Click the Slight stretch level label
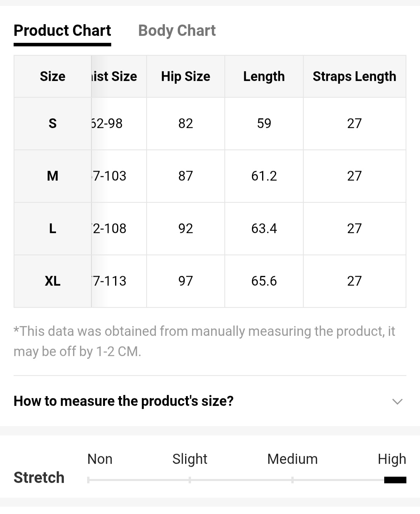Screen dimensions: 420x514 pyautogui.click(x=190, y=459)
